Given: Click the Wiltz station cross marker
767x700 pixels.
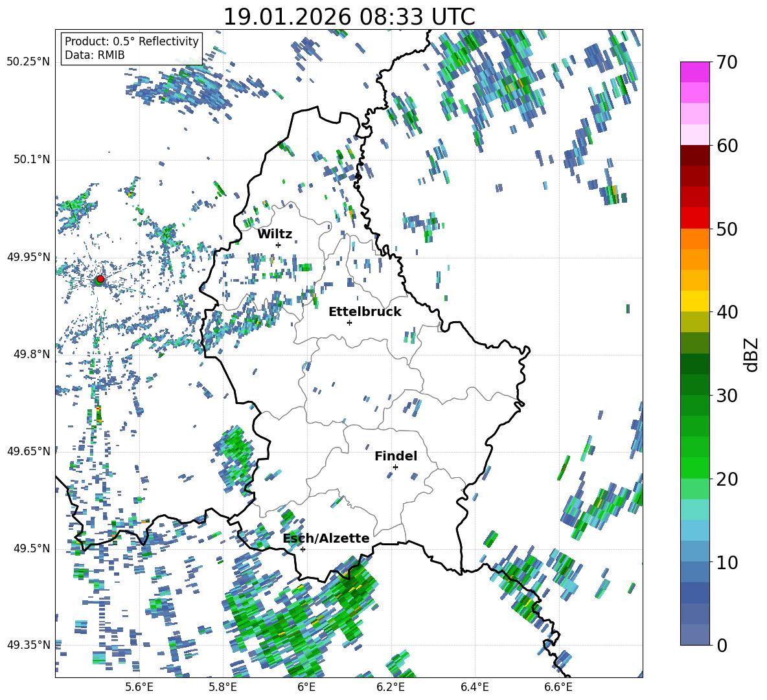Looking at the screenshot, I should click(x=279, y=245).
